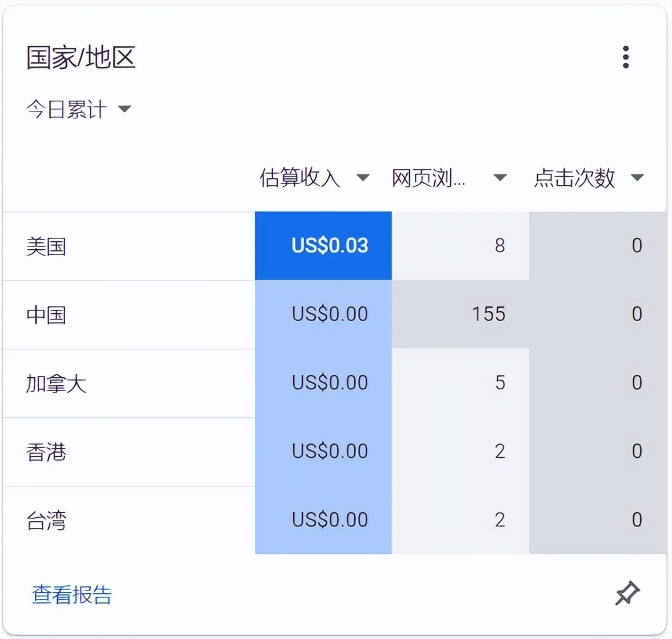Open the 估算收入 column dropdown arrow

(x=363, y=178)
